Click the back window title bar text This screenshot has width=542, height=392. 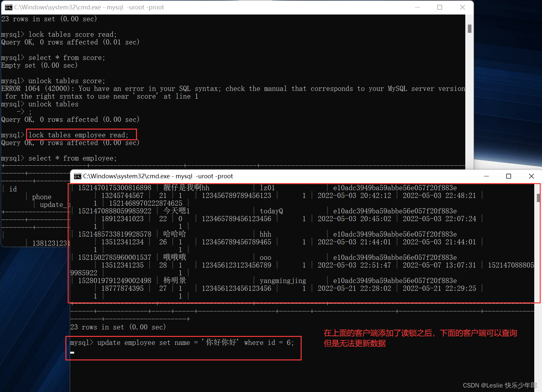89,7
